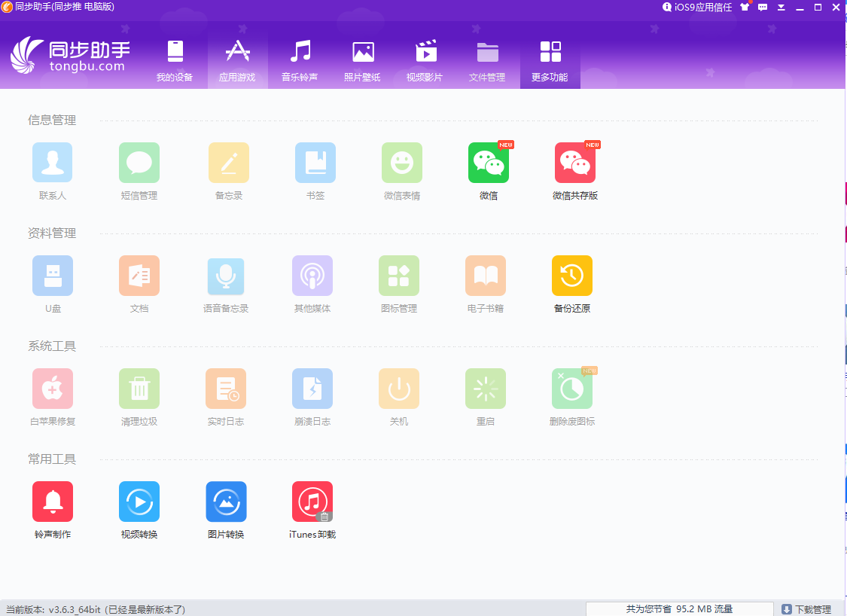The image size is (847, 616).
Task: Open 微信共存版 red chat icon
Action: pyautogui.click(x=575, y=163)
